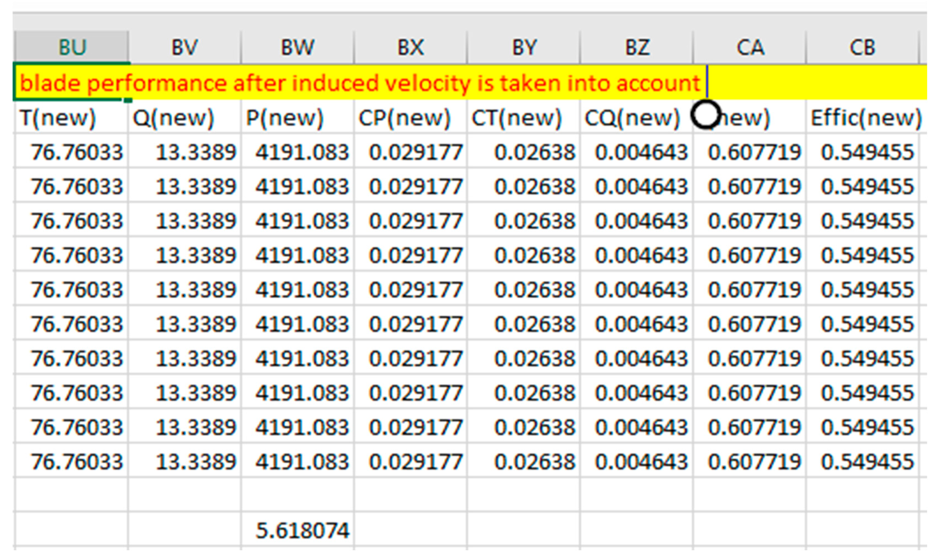The width and height of the screenshot is (936, 560).
Task: Select the cell containing 5.618074
Action: tap(302, 531)
